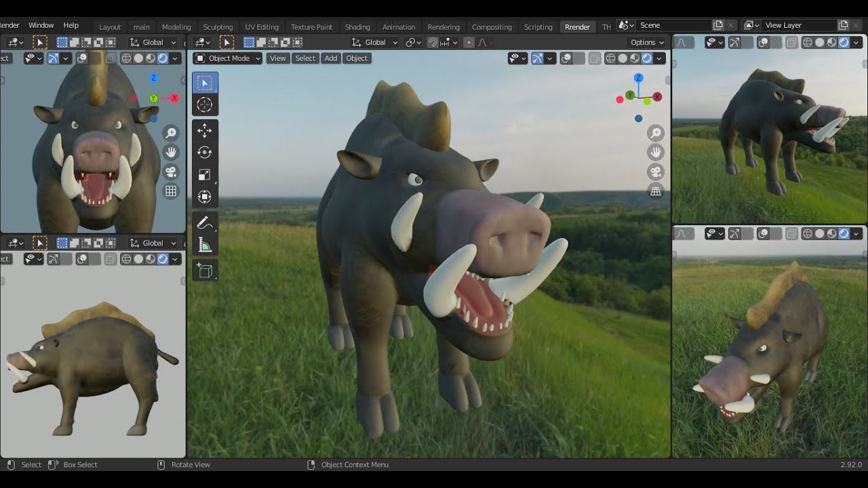This screenshot has width=868, height=488.
Task: Click the Scene name field
Action: point(673,25)
